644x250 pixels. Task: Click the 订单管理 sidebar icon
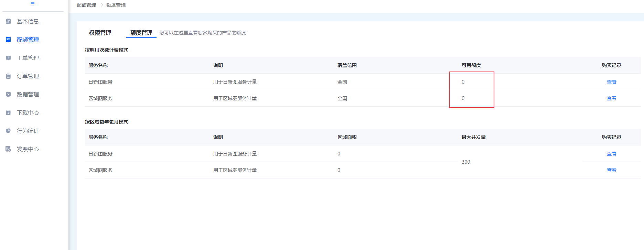(8, 76)
